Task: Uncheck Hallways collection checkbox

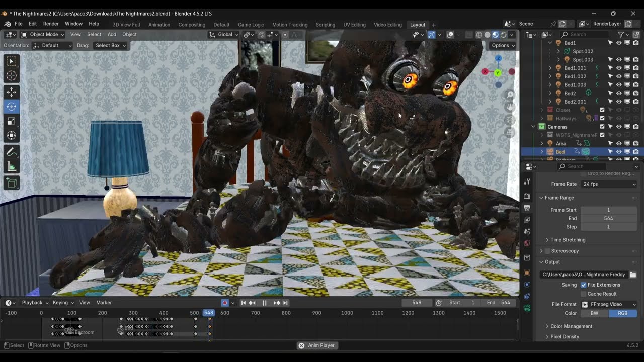Action: pyautogui.click(x=602, y=118)
